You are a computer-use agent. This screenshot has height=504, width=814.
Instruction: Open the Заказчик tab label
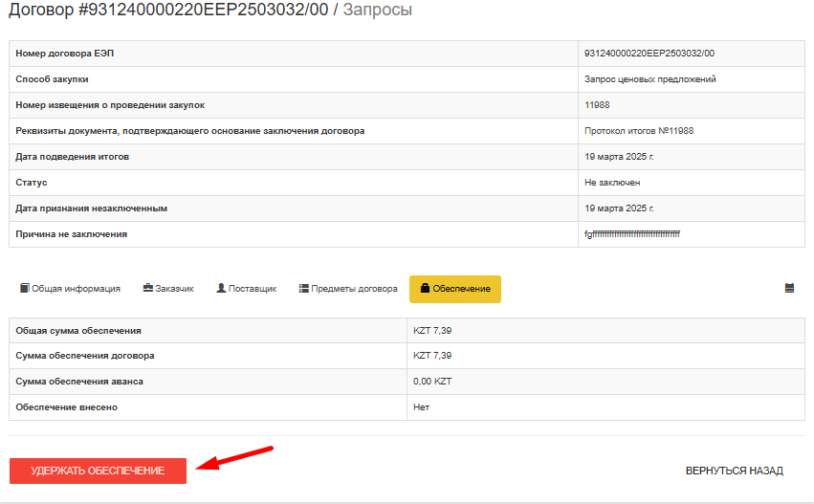(174, 289)
